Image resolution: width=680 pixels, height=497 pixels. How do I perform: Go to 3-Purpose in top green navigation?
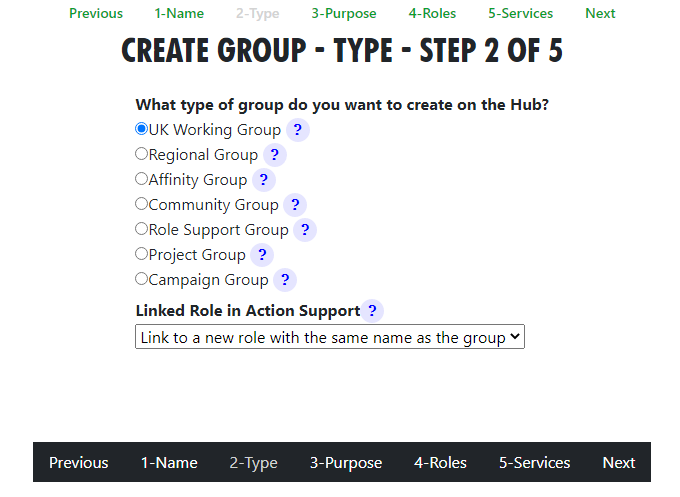tap(344, 13)
